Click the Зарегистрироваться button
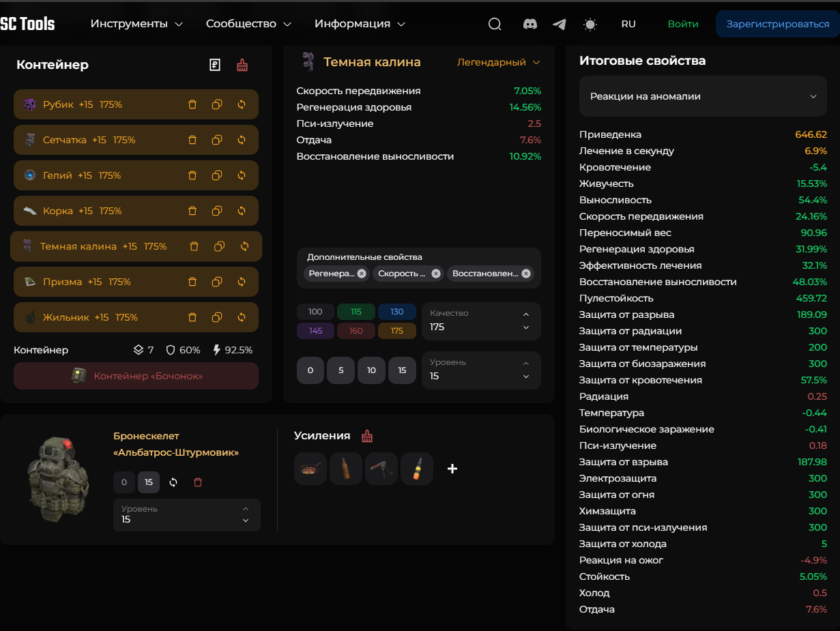Image resolution: width=840 pixels, height=631 pixels. [x=777, y=24]
